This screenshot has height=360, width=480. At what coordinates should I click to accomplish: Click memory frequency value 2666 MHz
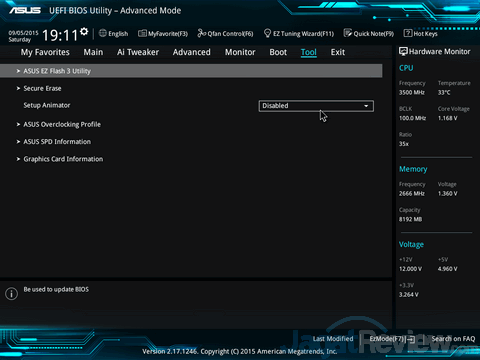pos(412,194)
